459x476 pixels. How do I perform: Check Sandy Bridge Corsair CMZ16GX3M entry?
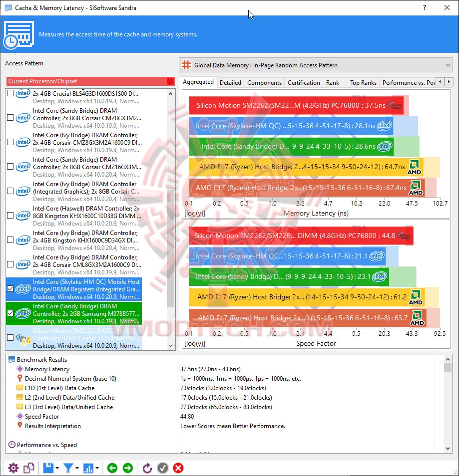pyautogui.click(x=10, y=166)
